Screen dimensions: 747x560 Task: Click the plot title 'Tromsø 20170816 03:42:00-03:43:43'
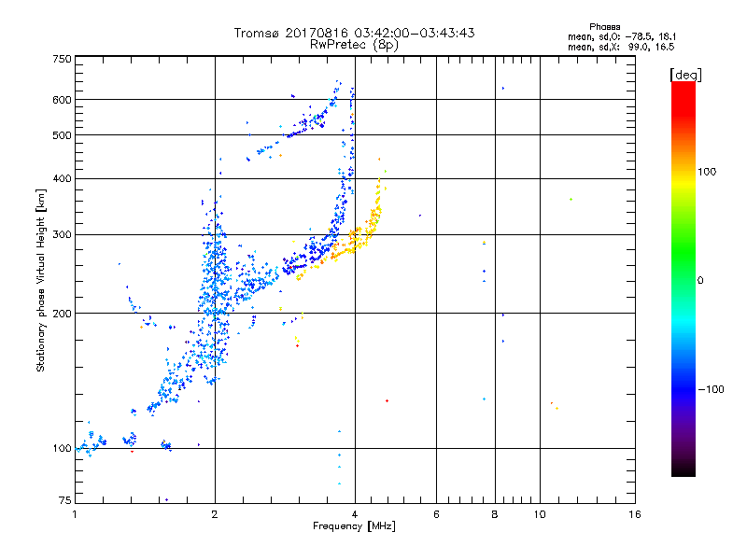coord(354,33)
